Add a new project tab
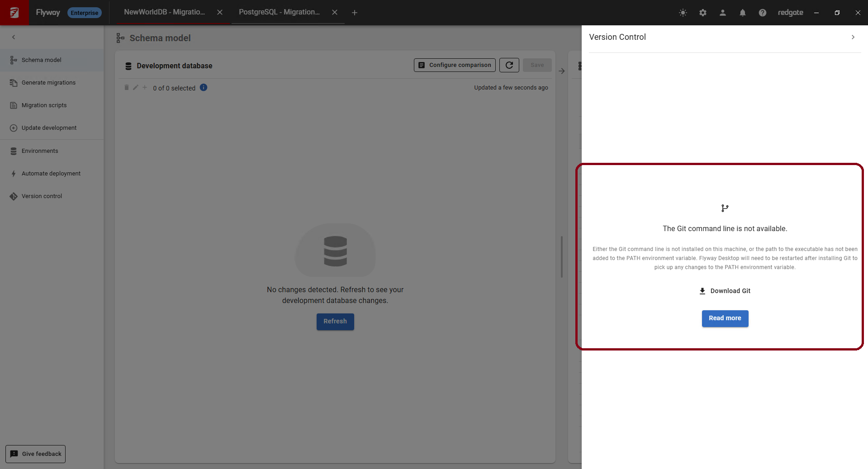 pos(355,13)
